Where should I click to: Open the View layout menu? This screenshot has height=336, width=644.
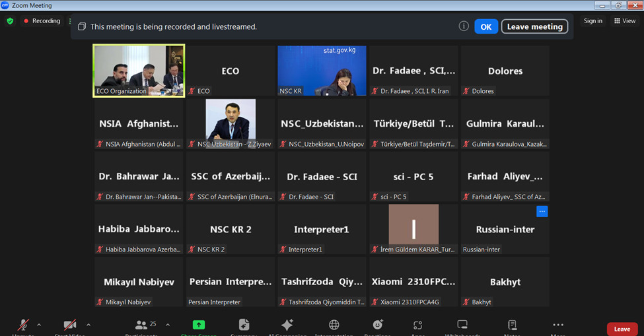click(625, 21)
